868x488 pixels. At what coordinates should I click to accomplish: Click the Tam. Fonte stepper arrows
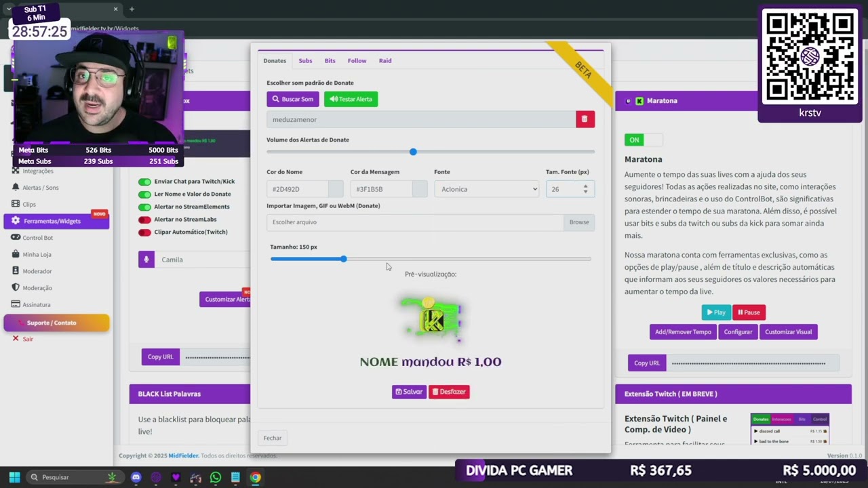tap(585, 189)
